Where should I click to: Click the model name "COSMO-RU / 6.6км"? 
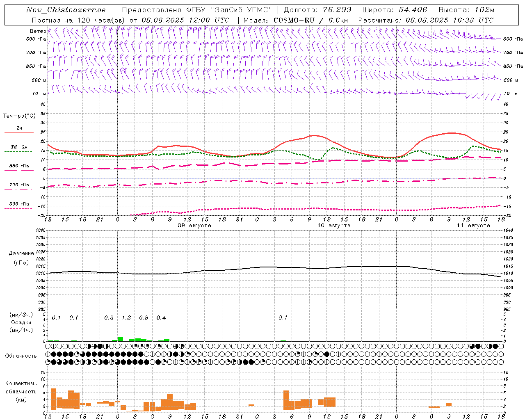tap(310, 20)
